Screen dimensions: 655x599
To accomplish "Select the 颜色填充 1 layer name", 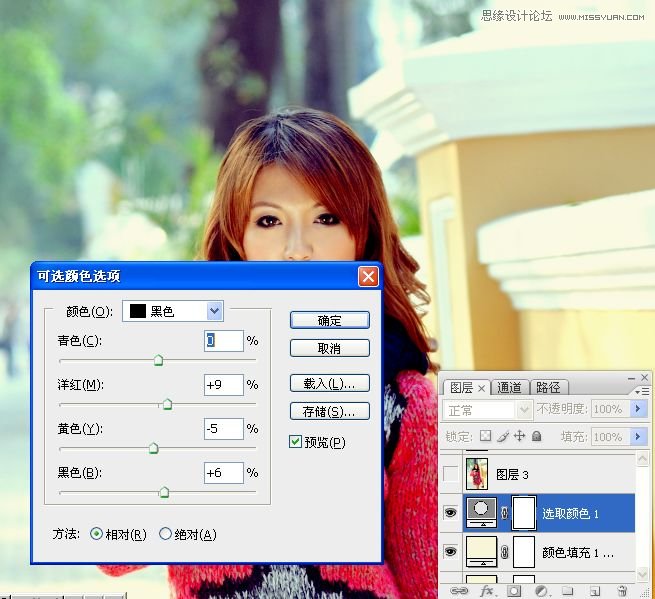I will (578, 553).
